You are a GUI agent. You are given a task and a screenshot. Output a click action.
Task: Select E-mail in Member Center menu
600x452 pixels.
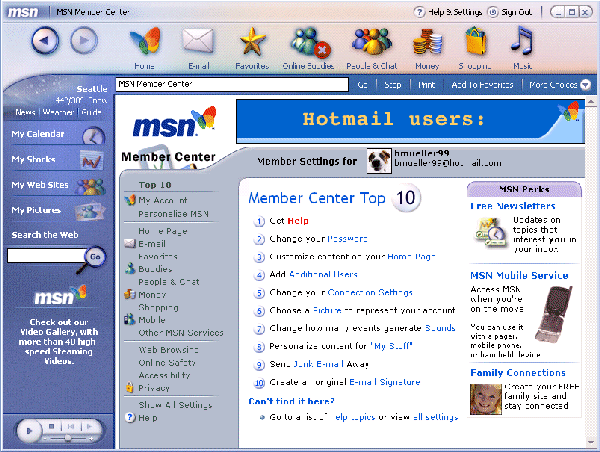(152, 244)
